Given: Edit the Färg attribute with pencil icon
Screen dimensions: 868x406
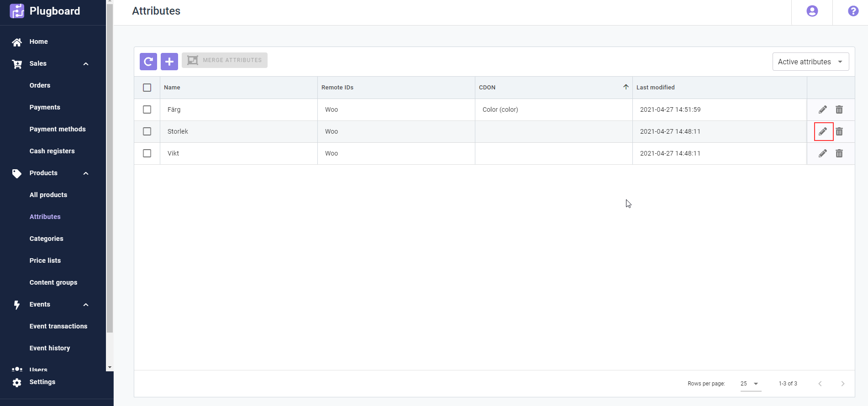Looking at the screenshot, I should (823, 109).
